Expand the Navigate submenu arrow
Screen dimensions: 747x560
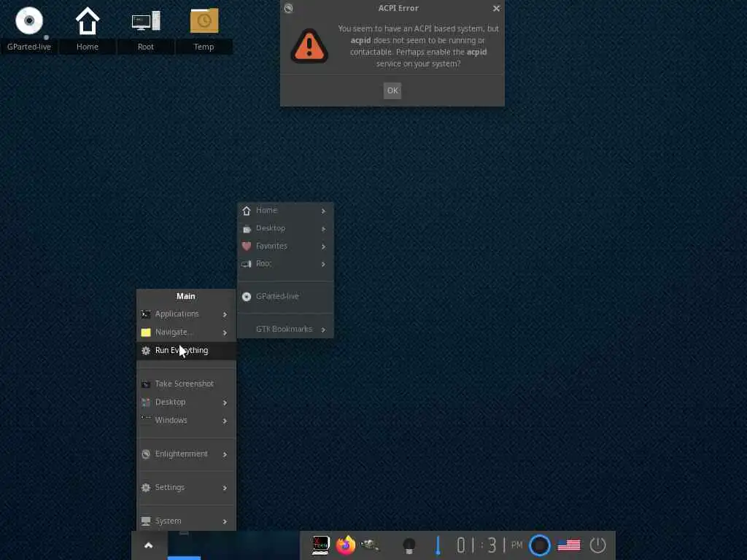coord(225,332)
